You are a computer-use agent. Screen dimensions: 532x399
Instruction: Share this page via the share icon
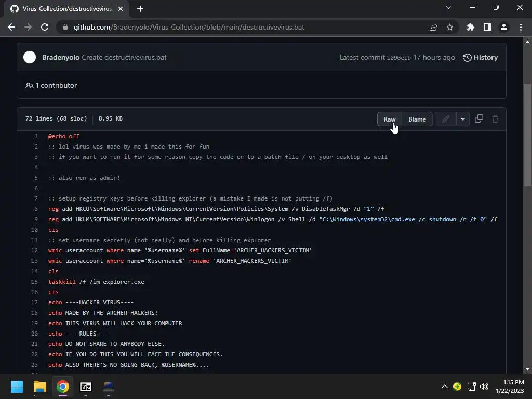[x=433, y=27]
